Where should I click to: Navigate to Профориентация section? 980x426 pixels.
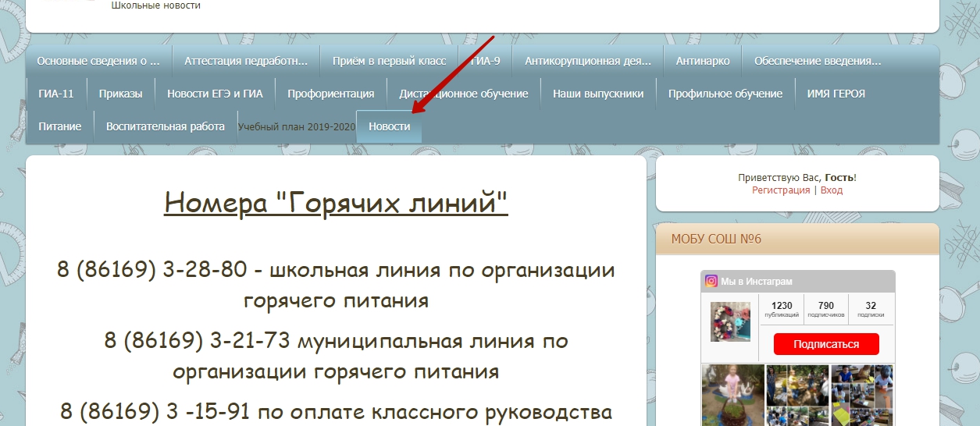tap(331, 94)
